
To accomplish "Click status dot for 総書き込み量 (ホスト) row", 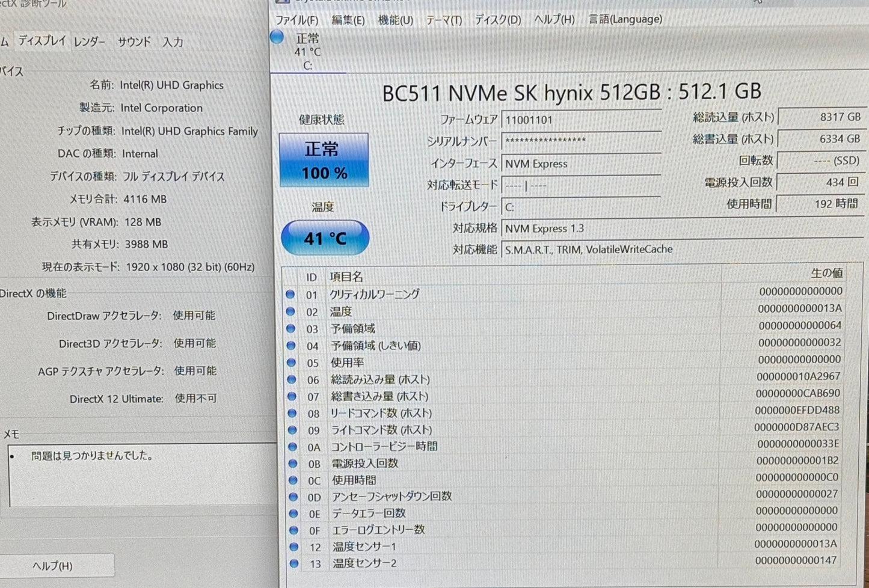I will [292, 396].
